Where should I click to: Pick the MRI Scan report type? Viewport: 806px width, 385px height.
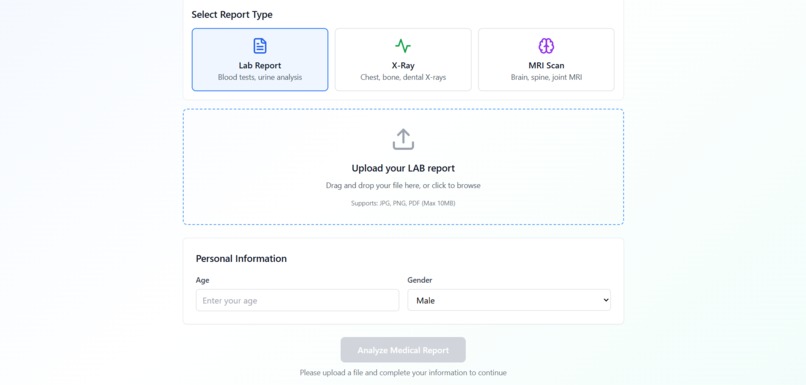pyautogui.click(x=546, y=60)
